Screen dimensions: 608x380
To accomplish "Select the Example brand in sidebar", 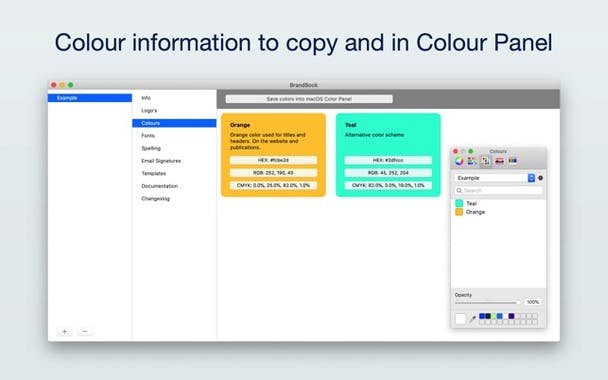I will pos(90,98).
